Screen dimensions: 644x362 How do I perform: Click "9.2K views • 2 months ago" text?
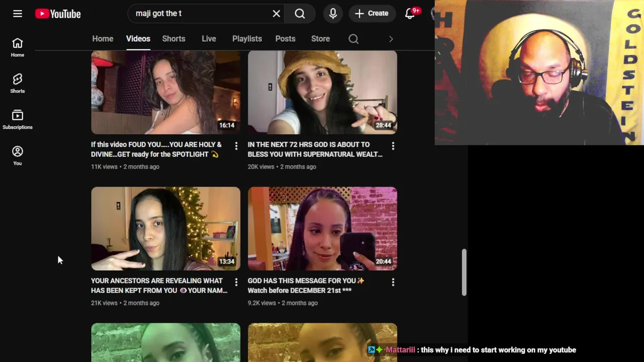283,303
